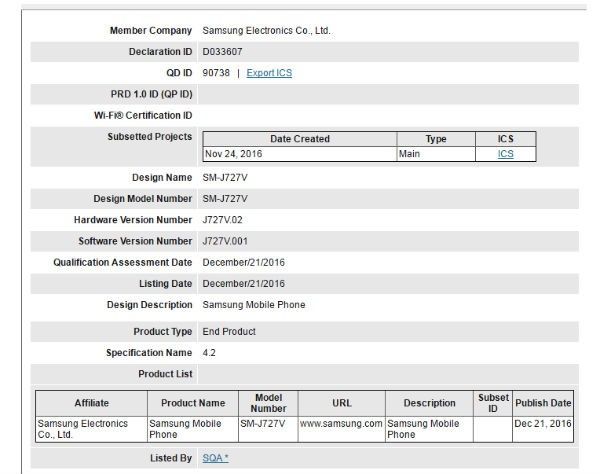Screen dimensions: 600x474
Task: Select the Model Number cell SM-J727V
Action: coord(268,429)
